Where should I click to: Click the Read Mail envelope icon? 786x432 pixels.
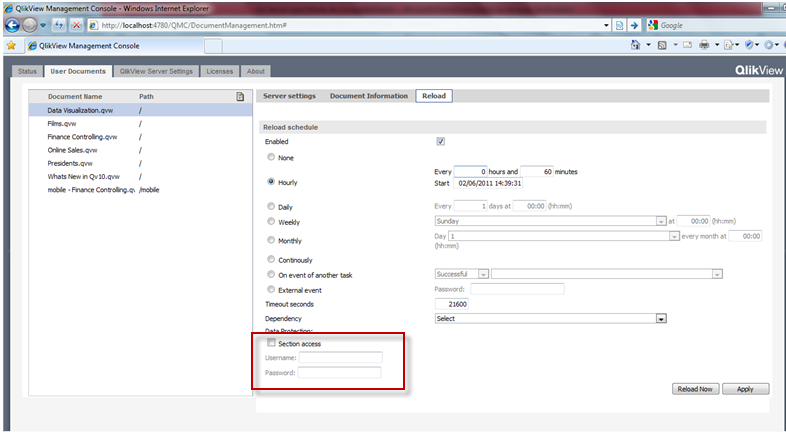click(688, 45)
